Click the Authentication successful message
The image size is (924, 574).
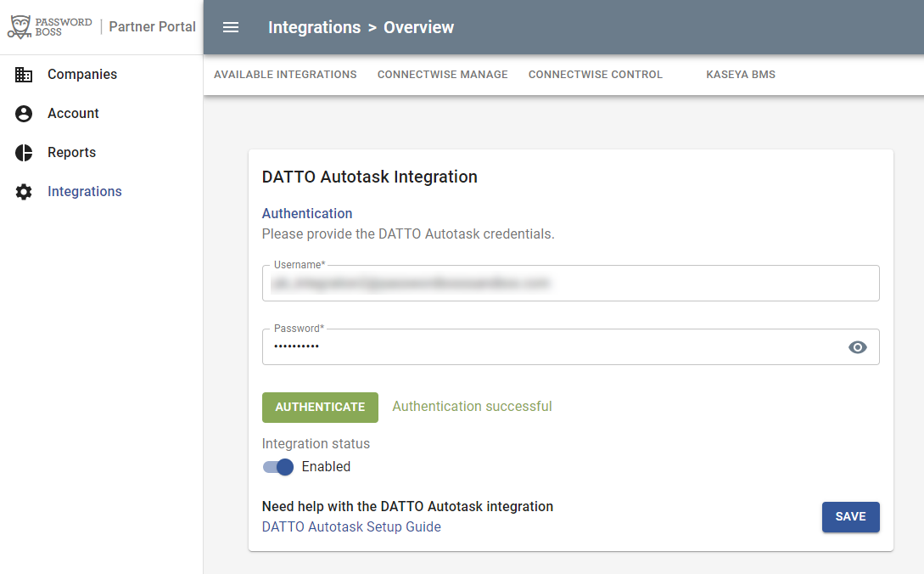(472, 407)
